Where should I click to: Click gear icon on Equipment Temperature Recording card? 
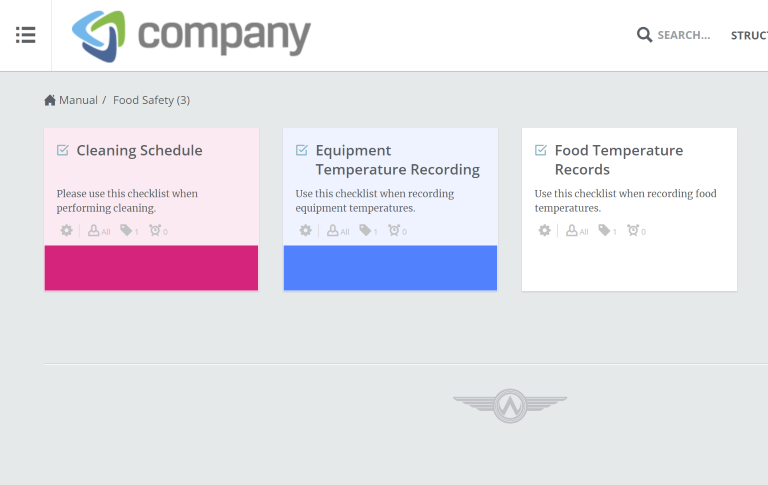point(306,230)
